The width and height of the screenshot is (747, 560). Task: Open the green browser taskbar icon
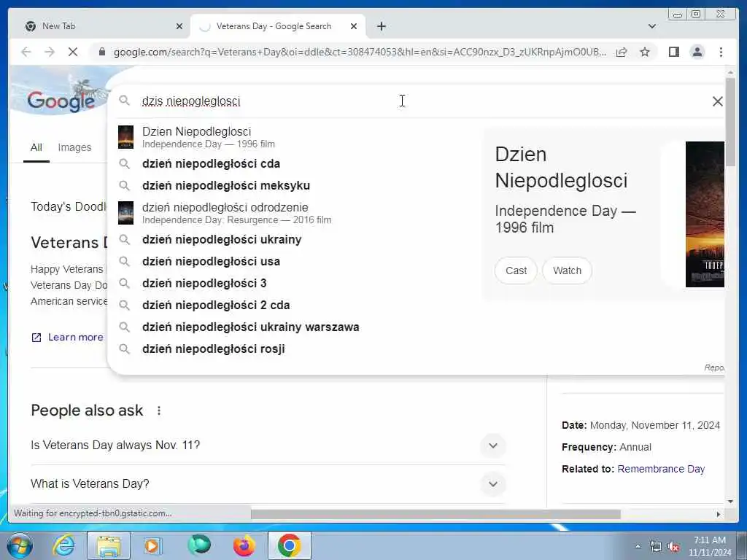[199, 545]
